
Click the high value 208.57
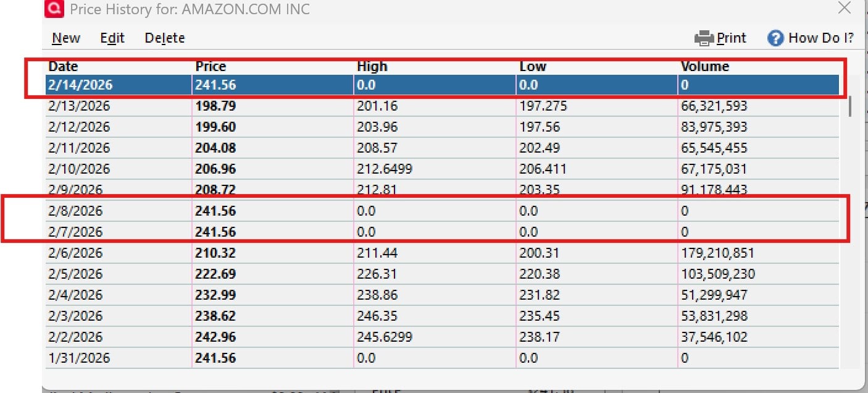pos(377,148)
